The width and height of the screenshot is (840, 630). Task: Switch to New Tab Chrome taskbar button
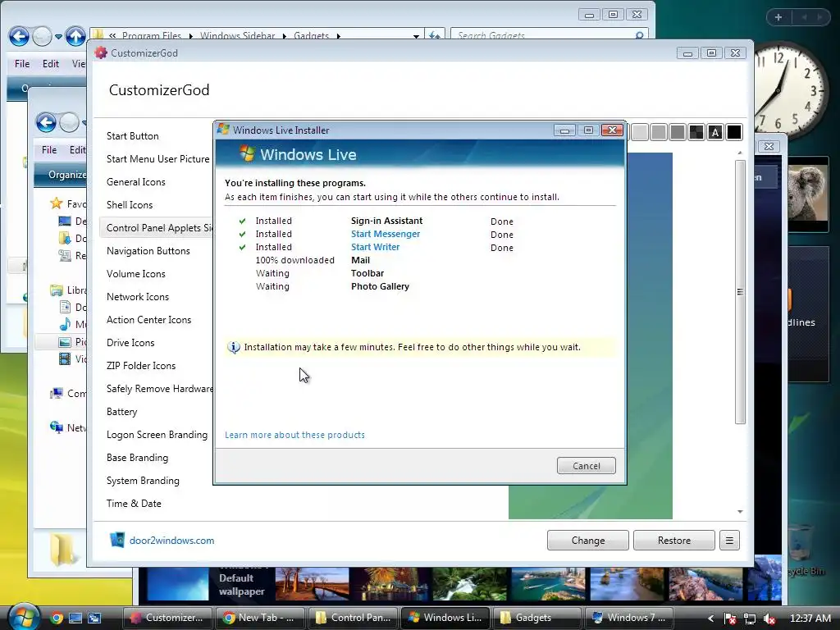point(259,618)
